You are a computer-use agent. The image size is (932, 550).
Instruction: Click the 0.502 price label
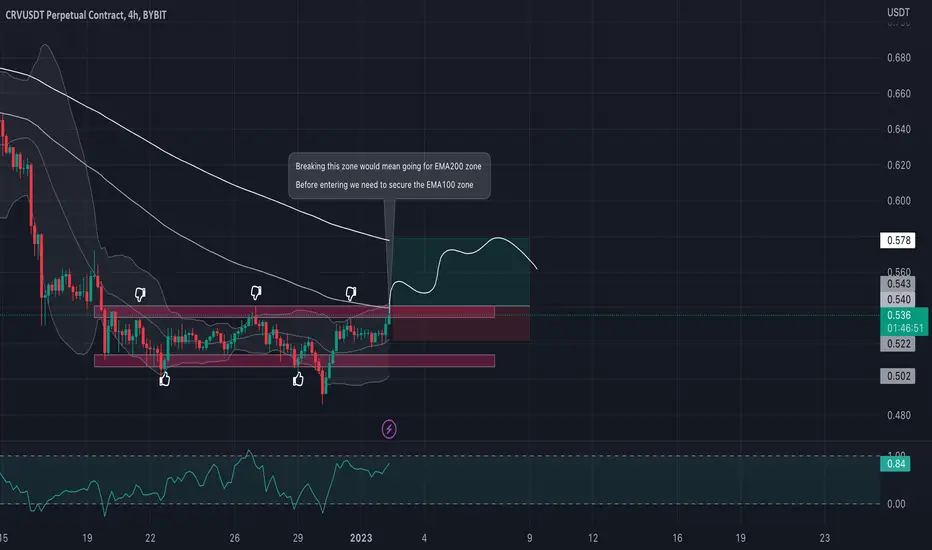[898, 376]
